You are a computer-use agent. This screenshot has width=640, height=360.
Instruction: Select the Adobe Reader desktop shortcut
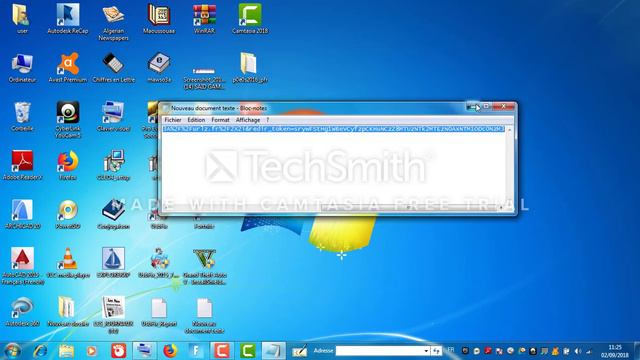pos(22,165)
